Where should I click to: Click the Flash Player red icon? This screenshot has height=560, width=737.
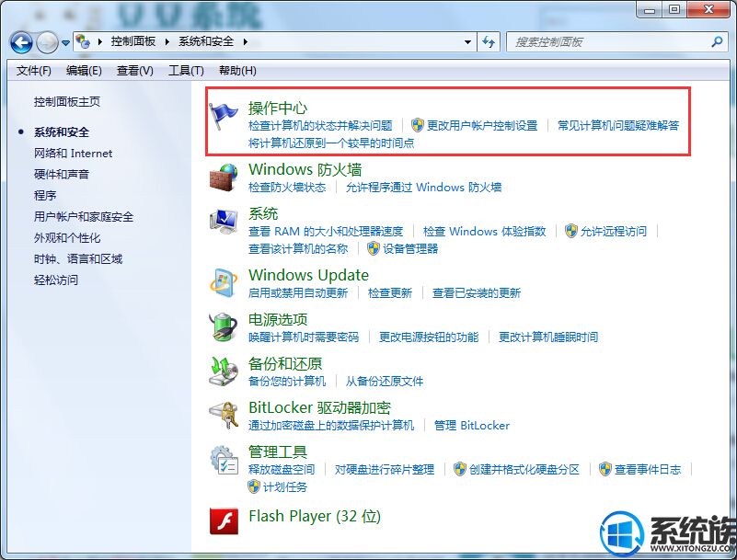pyautogui.click(x=224, y=521)
